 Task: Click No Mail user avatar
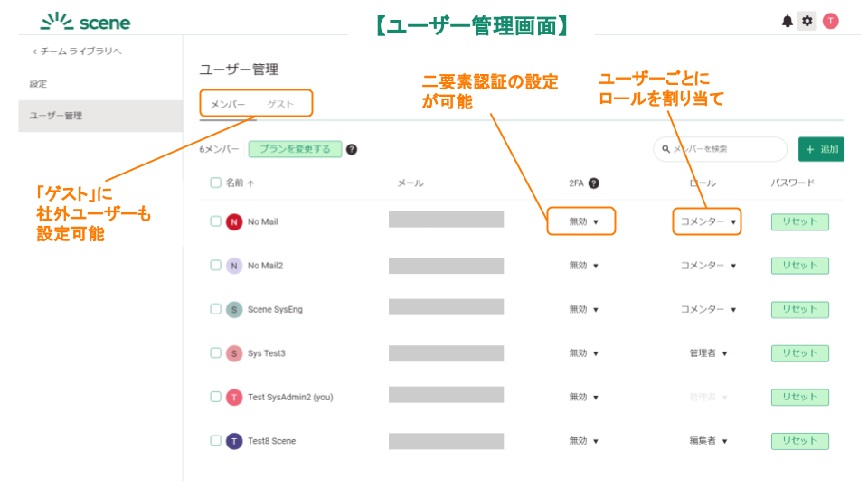(x=234, y=222)
